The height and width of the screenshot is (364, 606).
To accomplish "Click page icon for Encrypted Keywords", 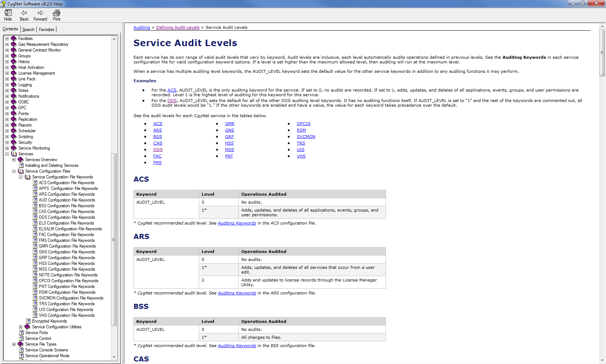I will (x=28, y=321).
